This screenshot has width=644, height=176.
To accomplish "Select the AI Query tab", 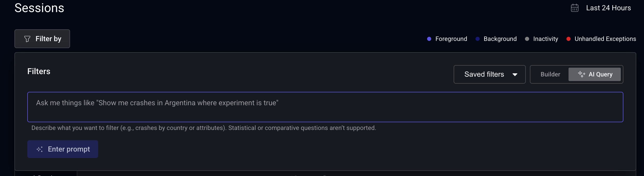I will click(x=595, y=74).
